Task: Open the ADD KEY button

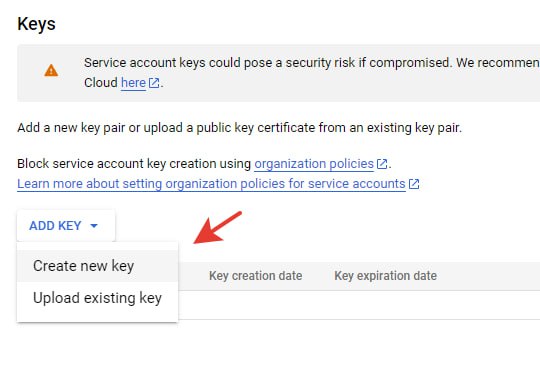Action: (66, 226)
